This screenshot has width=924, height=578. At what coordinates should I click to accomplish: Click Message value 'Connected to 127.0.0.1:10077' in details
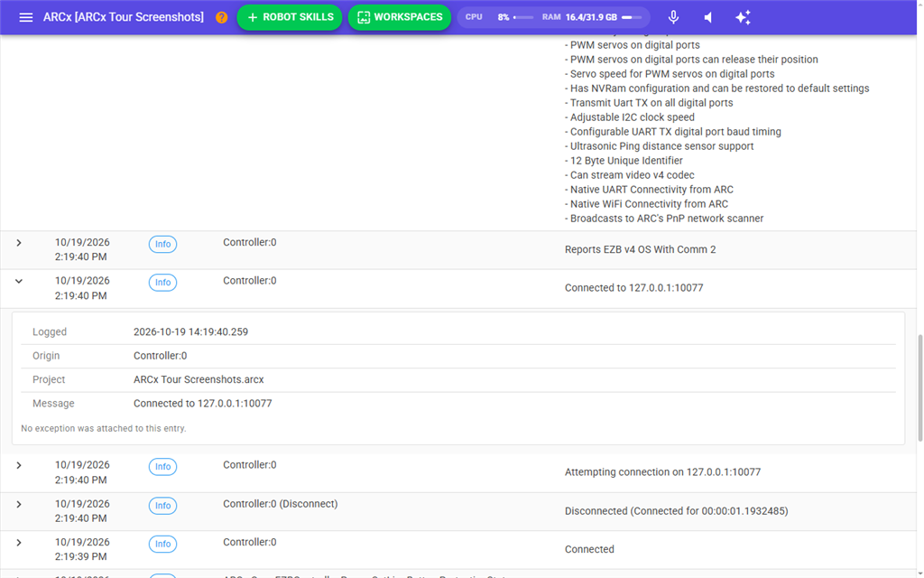click(x=203, y=404)
